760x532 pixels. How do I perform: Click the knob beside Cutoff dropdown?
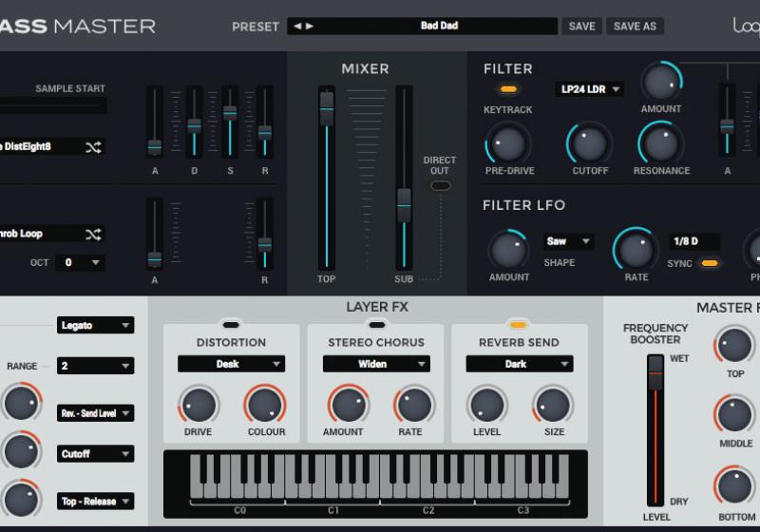21,451
